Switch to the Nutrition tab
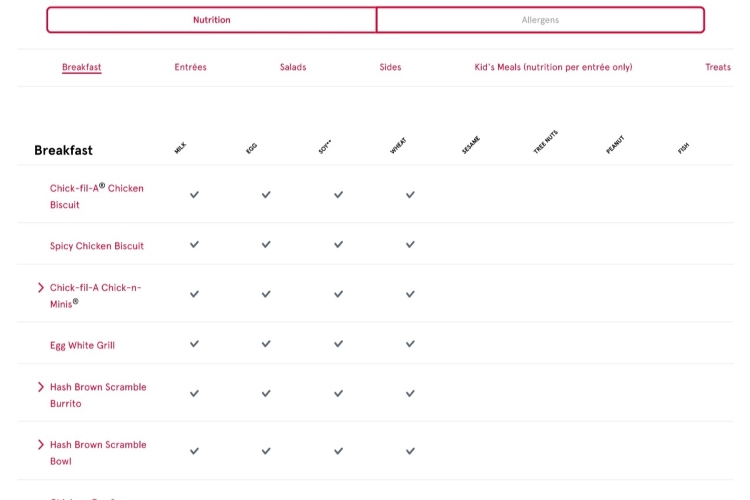The image size is (750, 500). (x=211, y=20)
